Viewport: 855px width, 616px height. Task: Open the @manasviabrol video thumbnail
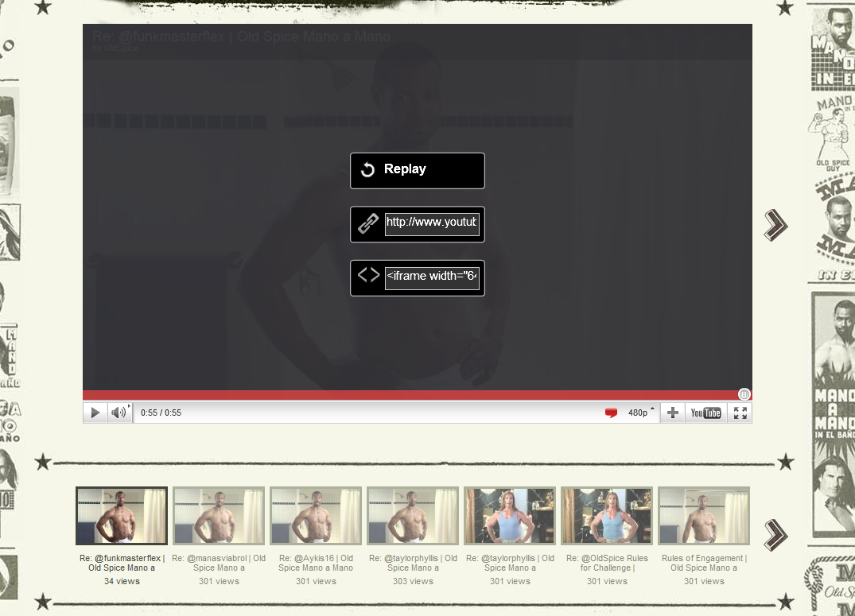219,516
